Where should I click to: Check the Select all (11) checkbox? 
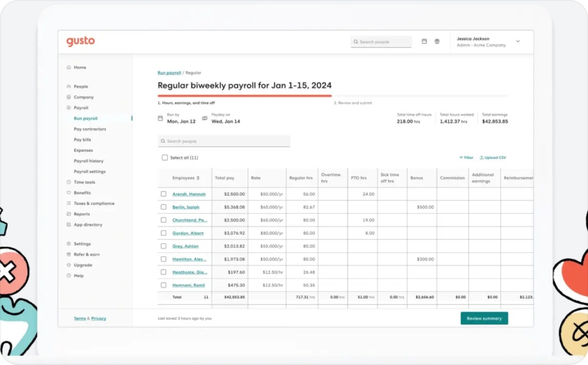click(164, 157)
